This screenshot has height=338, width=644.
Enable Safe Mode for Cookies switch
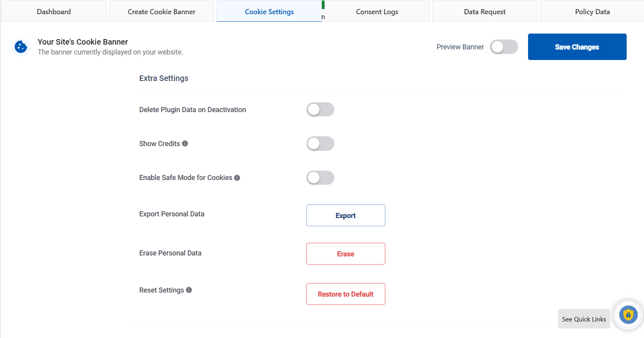click(x=320, y=178)
